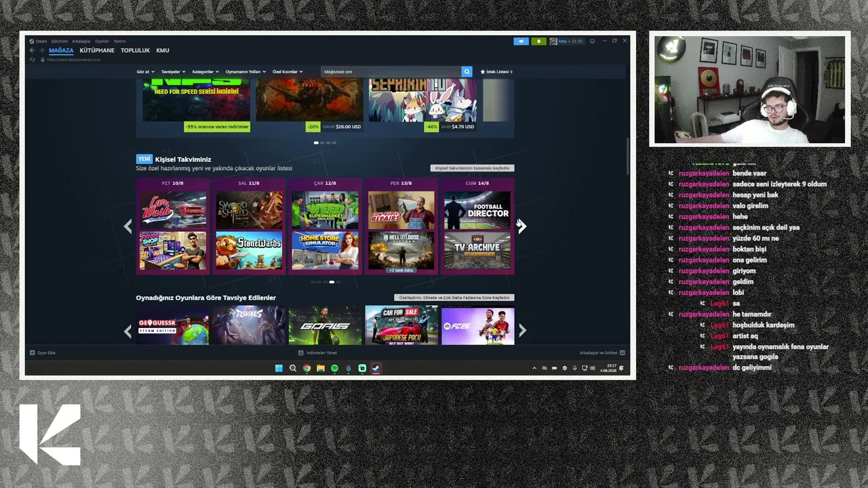Open the Car Wash Simulator thumbnail
Viewport: 868px width, 488px height.
[x=173, y=210]
